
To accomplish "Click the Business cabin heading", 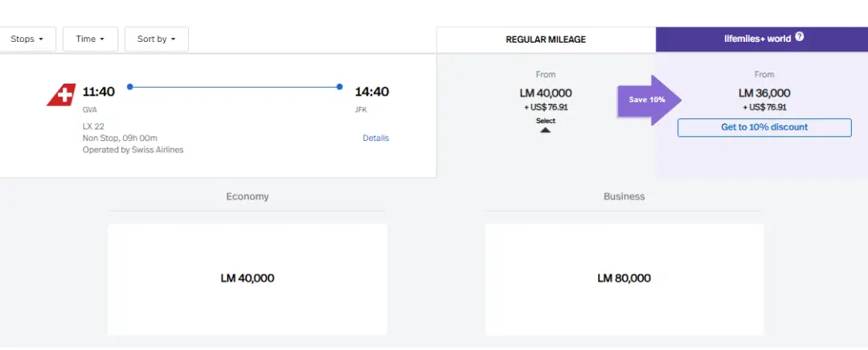I will (624, 196).
